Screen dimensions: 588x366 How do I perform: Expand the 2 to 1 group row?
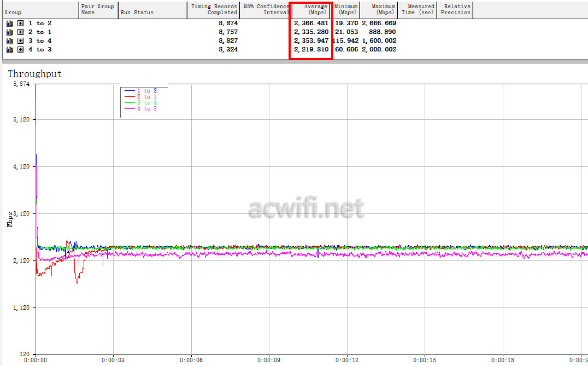[x=21, y=32]
